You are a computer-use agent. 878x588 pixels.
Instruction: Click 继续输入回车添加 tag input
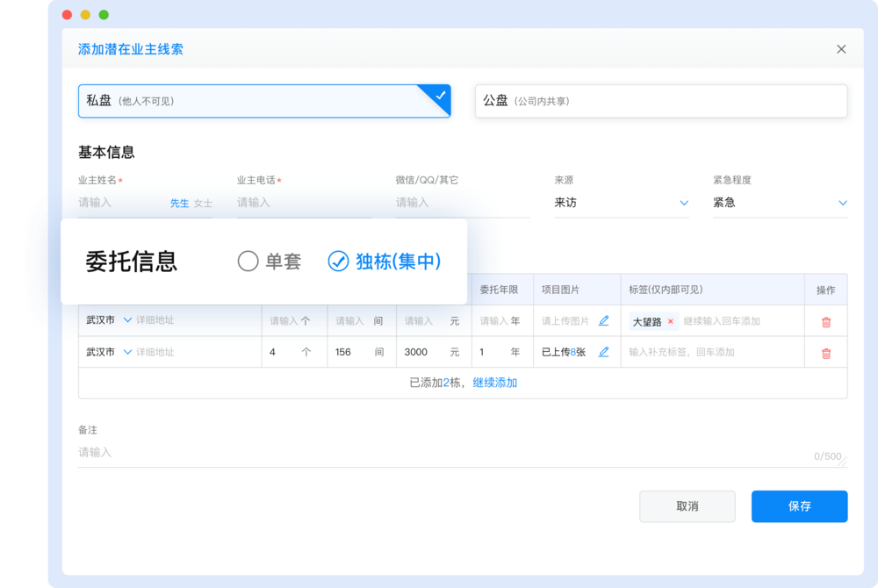pyautogui.click(x=723, y=321)
